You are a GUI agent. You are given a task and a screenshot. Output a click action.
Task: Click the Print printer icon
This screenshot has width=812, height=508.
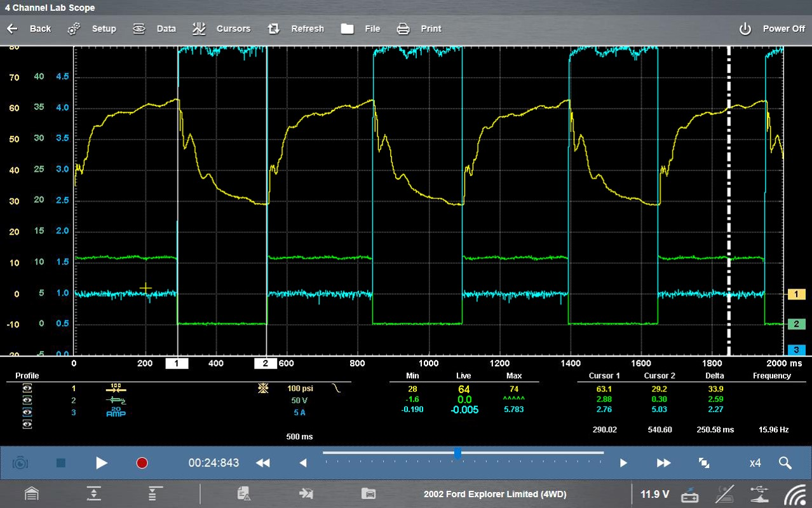[x=403, y=29]
